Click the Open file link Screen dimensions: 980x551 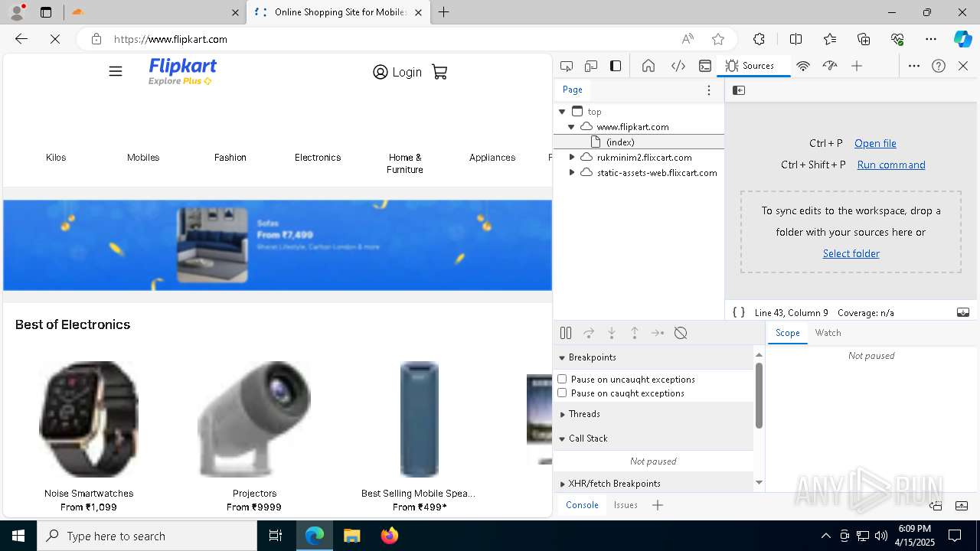click(875, 143)
